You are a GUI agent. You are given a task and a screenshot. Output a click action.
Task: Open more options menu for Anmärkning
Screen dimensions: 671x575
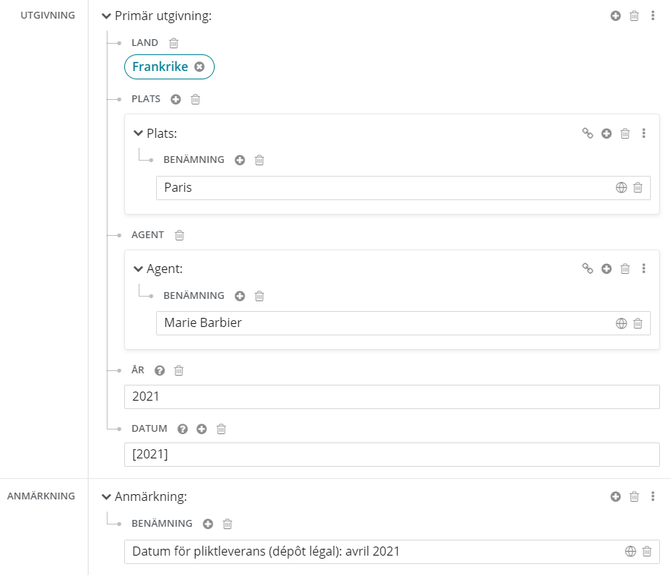[653, 496]
